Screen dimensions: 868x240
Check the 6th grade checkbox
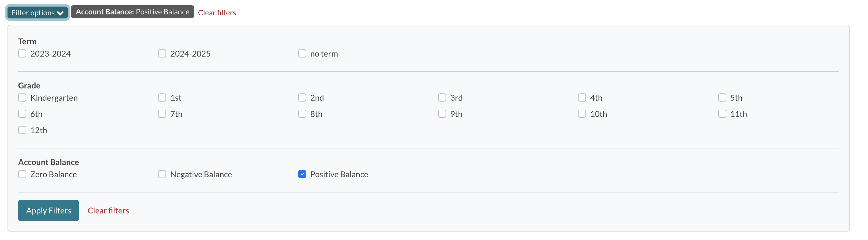tap(22, 114)
